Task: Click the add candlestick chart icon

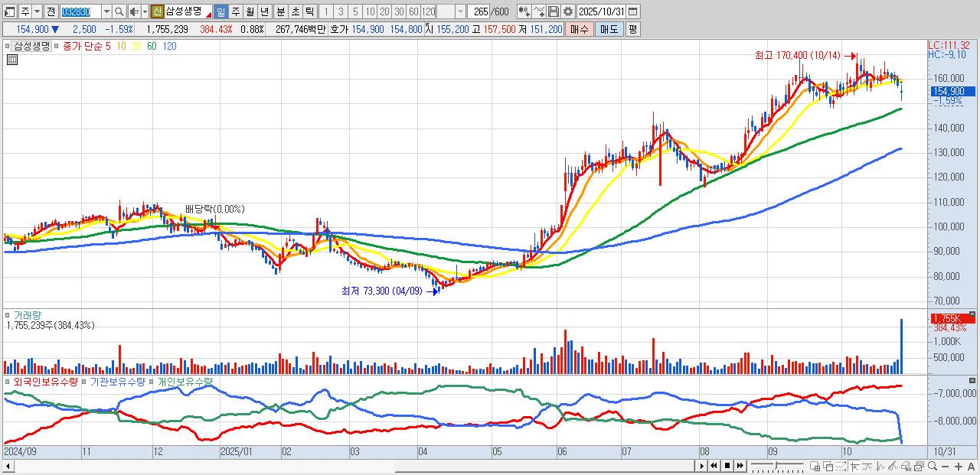Action: click(x=524, y=11)
